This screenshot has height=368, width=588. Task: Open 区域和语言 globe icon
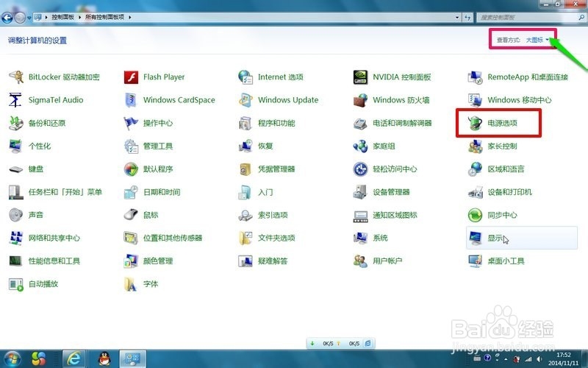coord(475,169)
